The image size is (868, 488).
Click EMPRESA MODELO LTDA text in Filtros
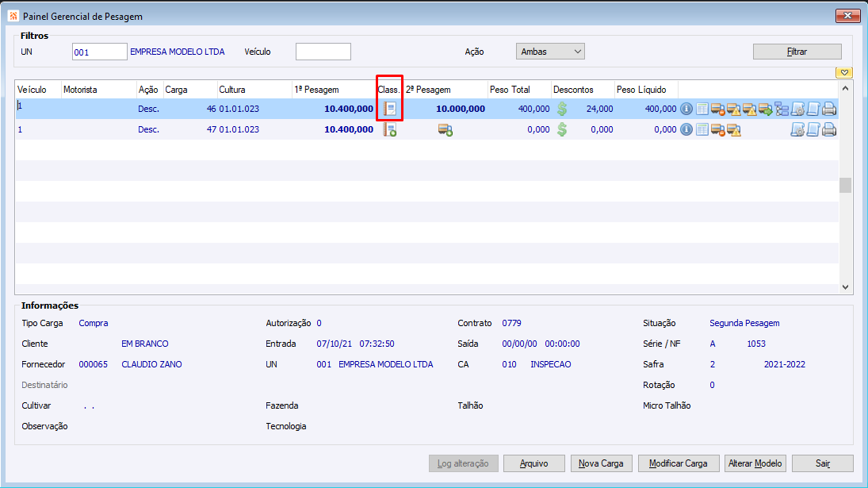tap(177, 52)
